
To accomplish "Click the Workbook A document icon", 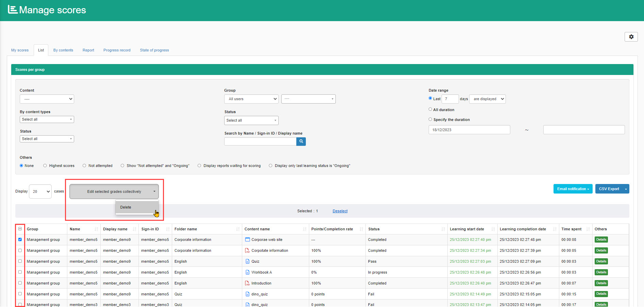I will click(x=247, y=272).
